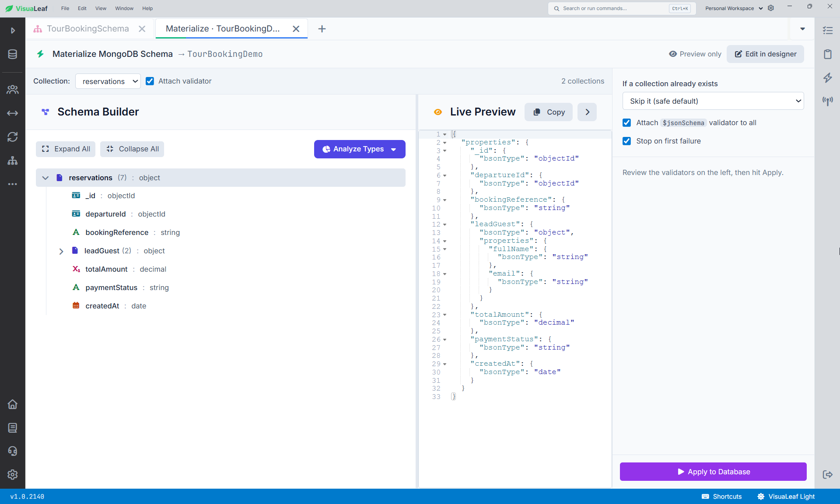This screenshot has width=840, height=504.
Task: Toggle Stop on first failure checkbox
Action: click(627, 141)
